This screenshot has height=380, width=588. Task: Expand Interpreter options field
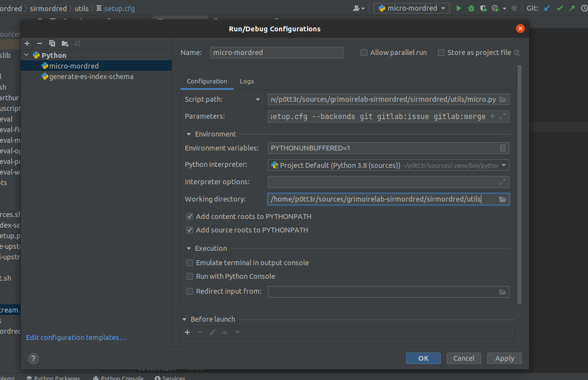503,182
